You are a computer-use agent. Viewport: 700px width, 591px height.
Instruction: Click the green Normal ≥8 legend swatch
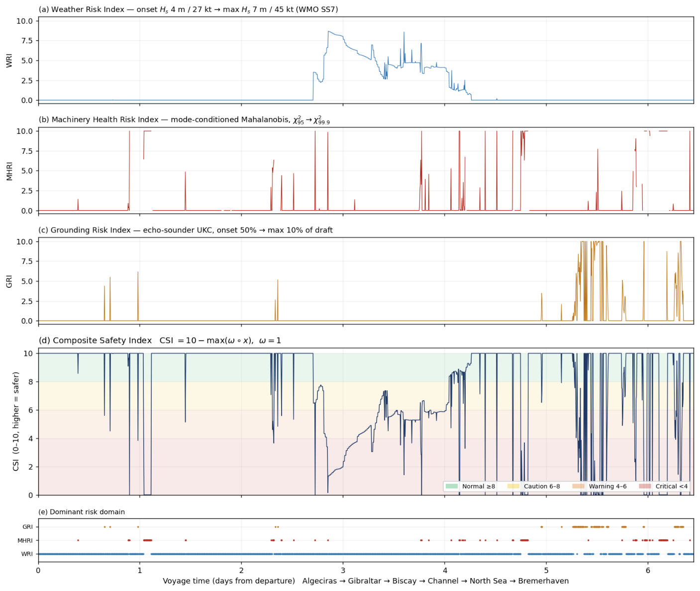[452, 486]
